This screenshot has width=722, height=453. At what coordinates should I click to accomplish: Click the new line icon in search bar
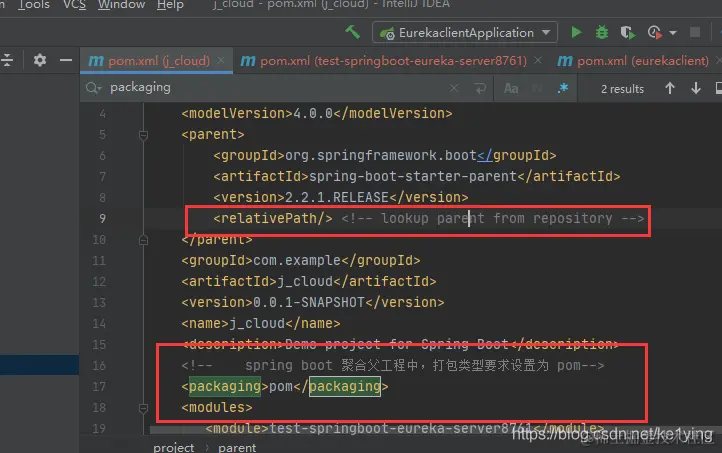pyautogui.click(x=480, y=88)
